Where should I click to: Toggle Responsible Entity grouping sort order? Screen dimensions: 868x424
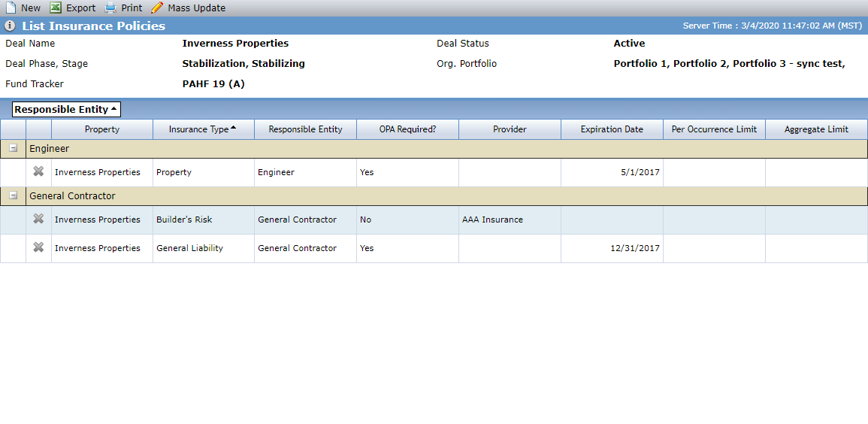coord(66,110)
